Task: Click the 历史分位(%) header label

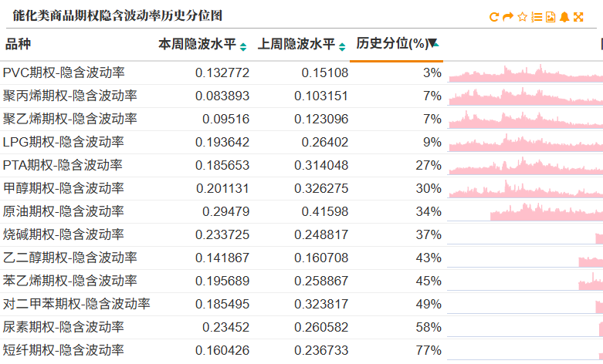Action: 392,43
